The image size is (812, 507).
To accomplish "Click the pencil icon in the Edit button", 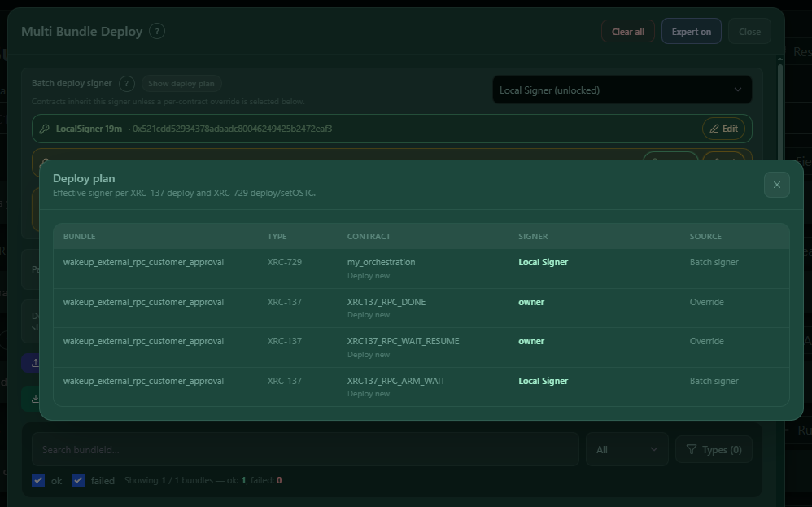I will [714, 129].
